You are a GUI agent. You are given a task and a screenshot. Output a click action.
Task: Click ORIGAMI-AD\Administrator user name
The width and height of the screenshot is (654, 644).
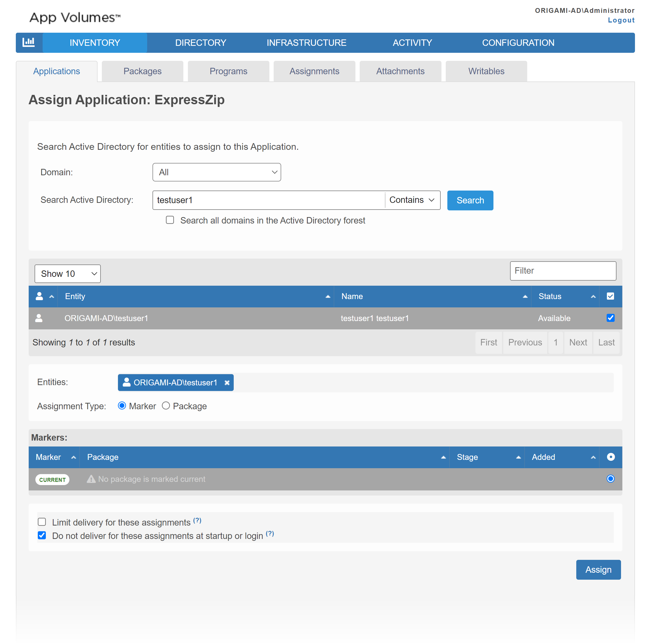tap(584, 10)
